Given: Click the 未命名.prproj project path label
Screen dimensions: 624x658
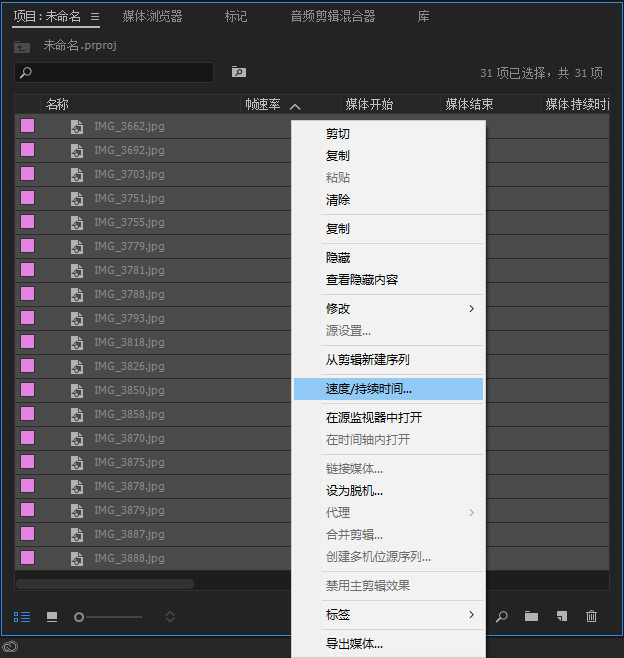Looking at the screenshot, I should pos(80,45).
